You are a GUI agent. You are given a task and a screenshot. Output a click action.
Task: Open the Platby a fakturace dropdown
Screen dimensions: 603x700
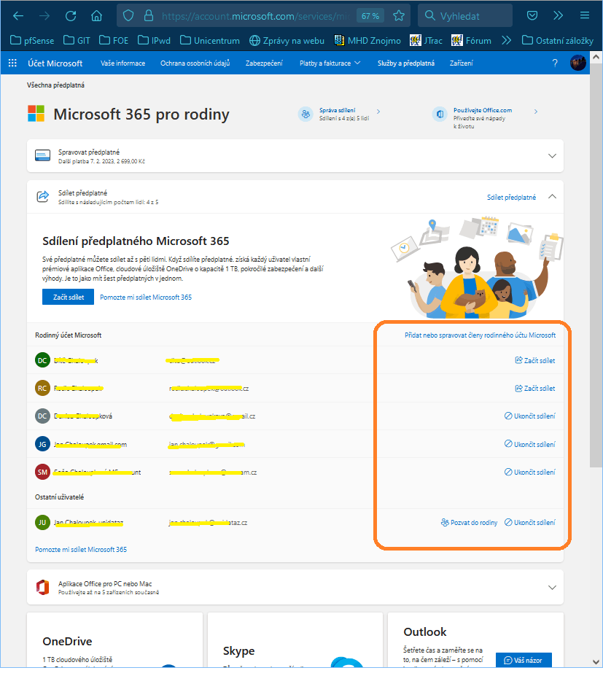pyautogui.click(x=330, y=63)
